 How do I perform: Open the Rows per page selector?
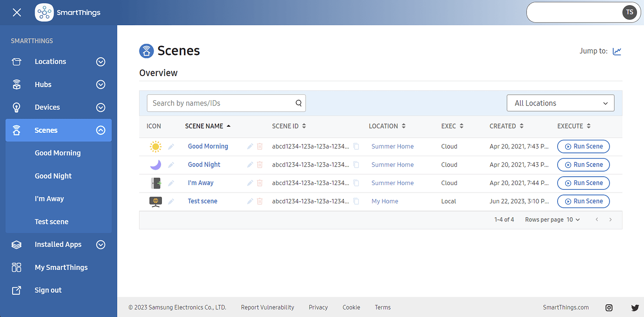574,219
